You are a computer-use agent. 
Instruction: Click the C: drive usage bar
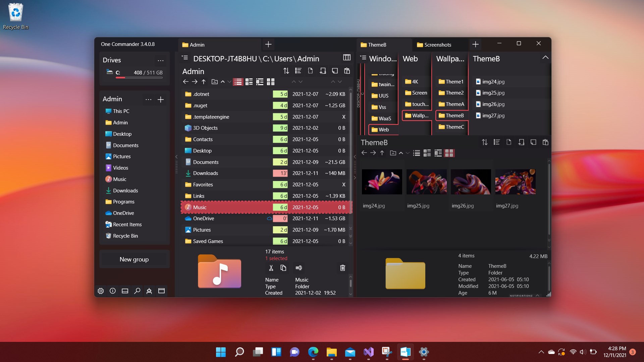(x=139, y=77)
